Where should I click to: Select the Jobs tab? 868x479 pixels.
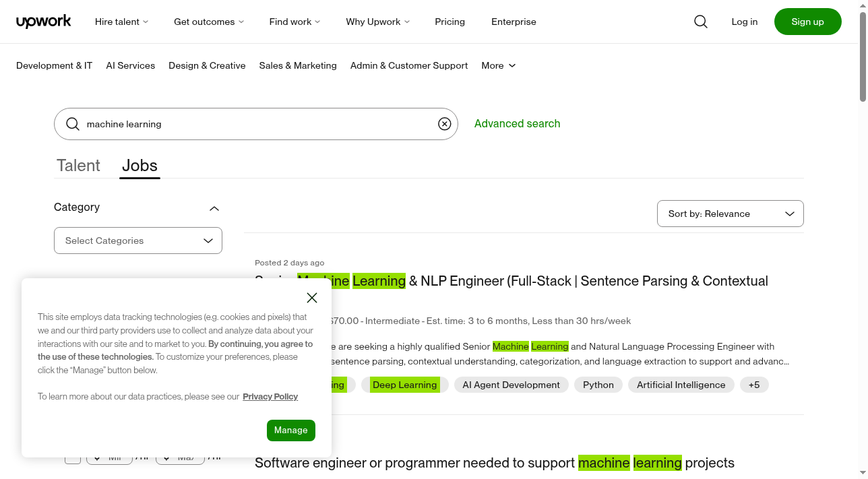[x=139, y=166]
